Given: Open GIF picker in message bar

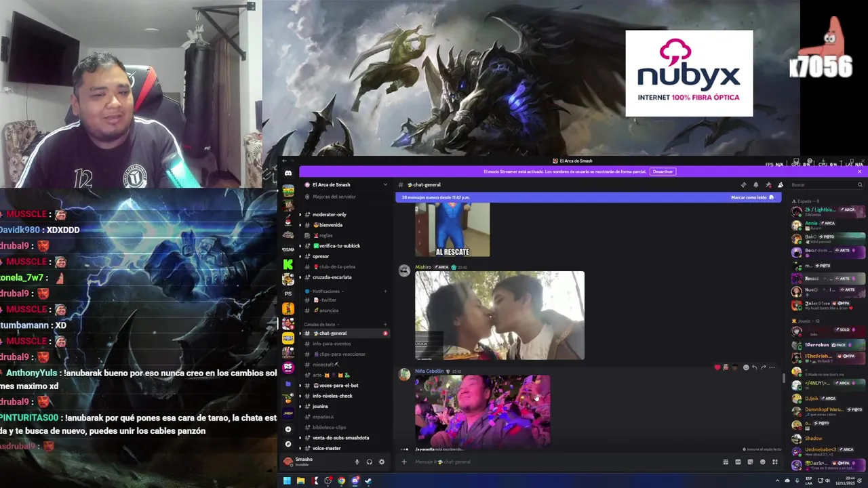Looking at the screenshot, I should (738, 462).
